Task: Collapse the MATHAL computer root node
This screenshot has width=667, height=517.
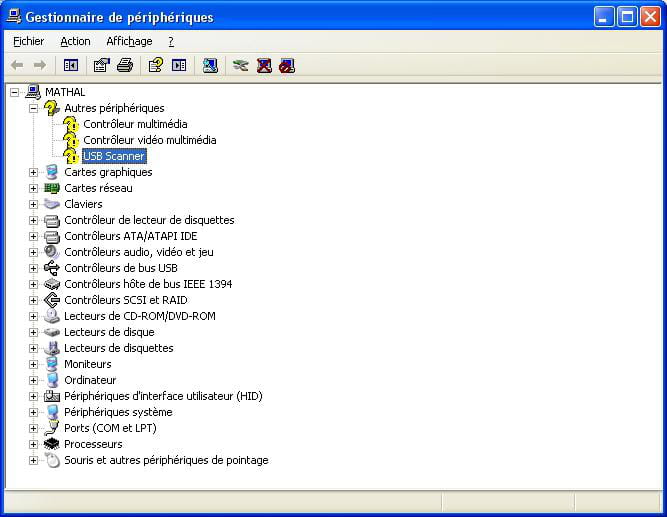Action: pyautogui.click(x=14, y=92)
